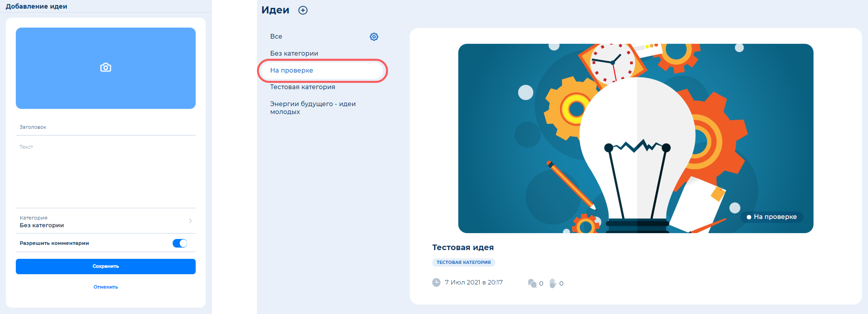Expand the Категория chevron arrow
The width and height of the screenshot is (868, 314).
point(190,221)
